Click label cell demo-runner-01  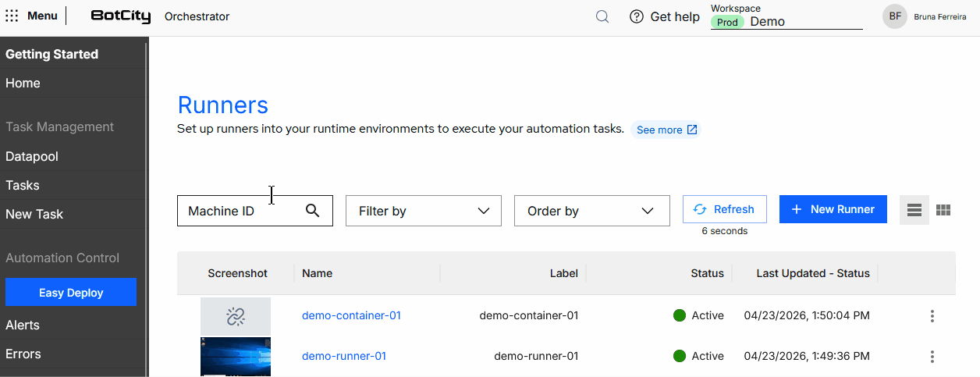pyautogui.click(x=536, y=357)
